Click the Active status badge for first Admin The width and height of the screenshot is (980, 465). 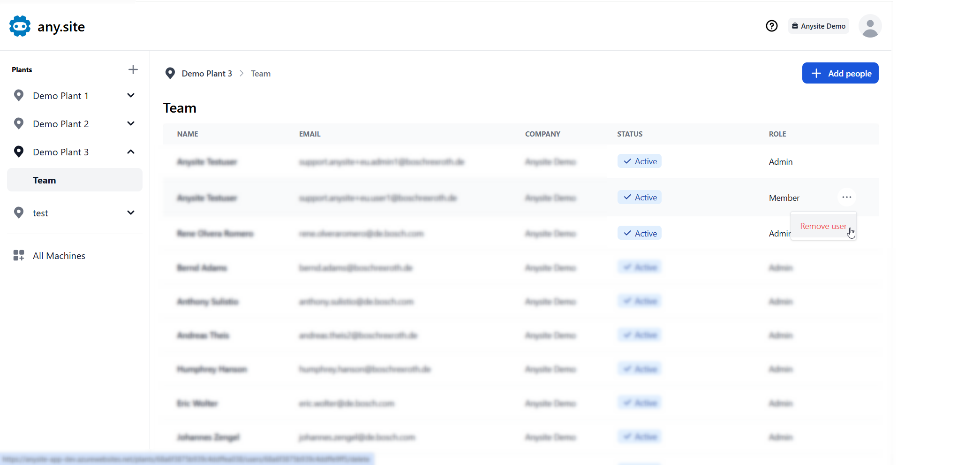[x=639, y=161]
